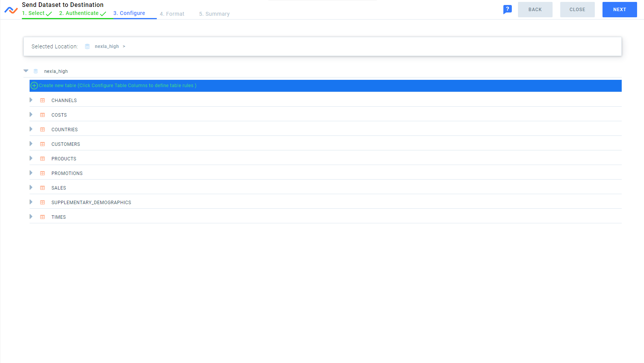Image resolution: width=644 pixels, height=363 pixels.
Task: Expand the COSTS table row
Action: (x=31, y=115)
